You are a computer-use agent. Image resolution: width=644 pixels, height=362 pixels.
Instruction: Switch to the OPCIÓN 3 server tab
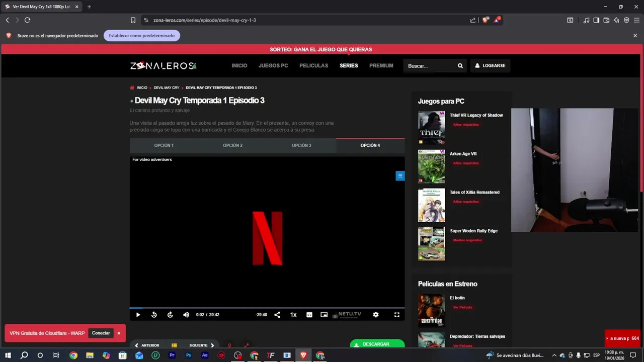pyautogui.click(x=301, y=145)
